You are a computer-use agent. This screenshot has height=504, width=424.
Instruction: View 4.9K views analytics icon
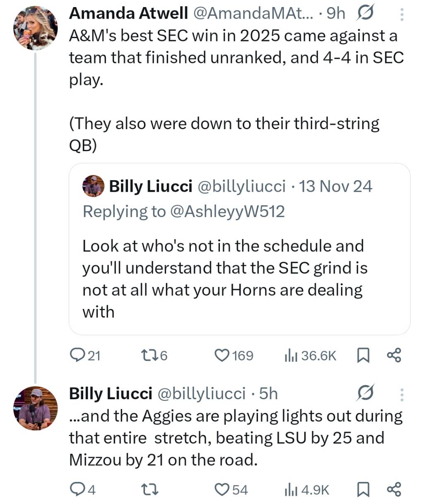pyautogui.click(x=291, y=490)
